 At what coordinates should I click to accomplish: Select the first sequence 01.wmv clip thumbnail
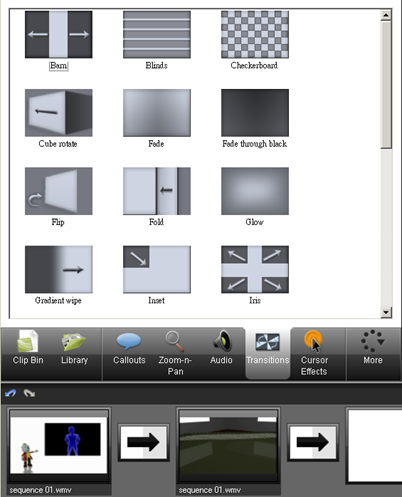(x=59, y=445)
